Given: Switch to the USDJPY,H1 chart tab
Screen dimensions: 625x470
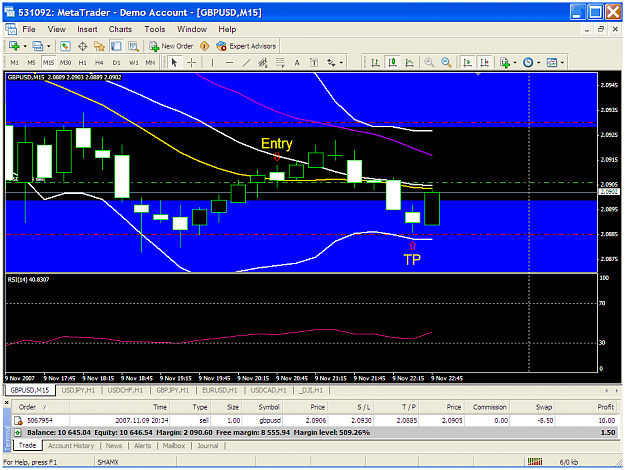Looking at the screenshot, I should [x=79, y=390].
